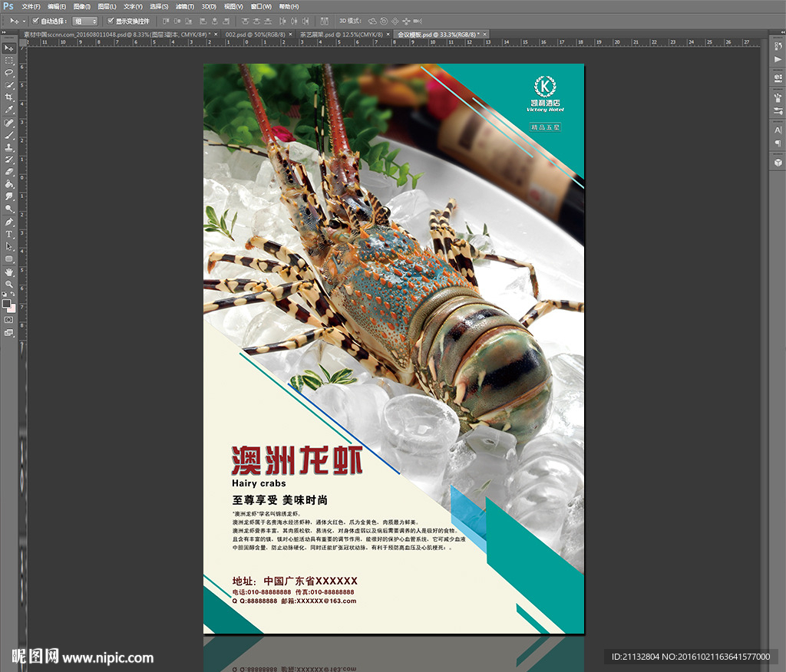Select the Eraser tool
This screenshot has width=786, height=672.
9,172
